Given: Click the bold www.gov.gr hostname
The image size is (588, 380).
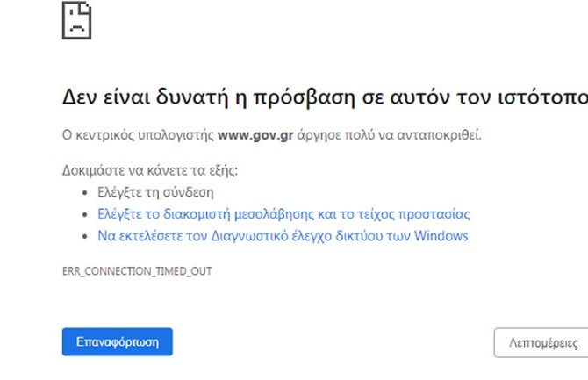Looking at the screenshot, I should 253,136.
